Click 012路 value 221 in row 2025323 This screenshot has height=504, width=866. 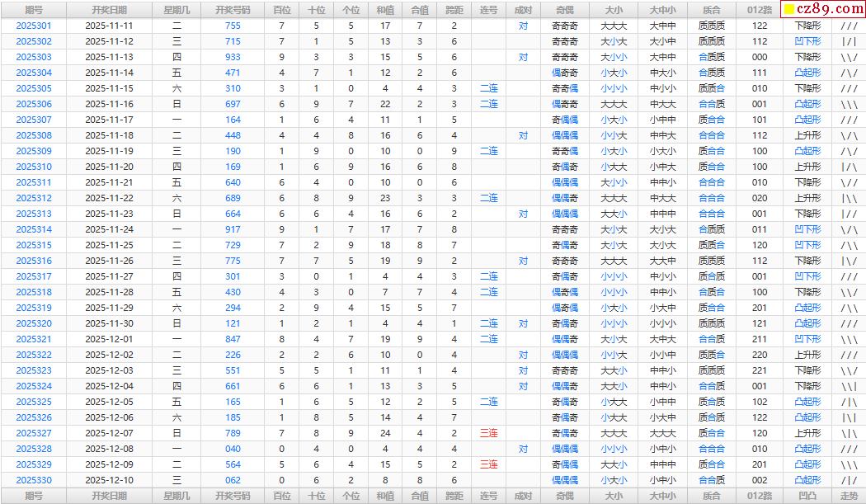point(760,371)
